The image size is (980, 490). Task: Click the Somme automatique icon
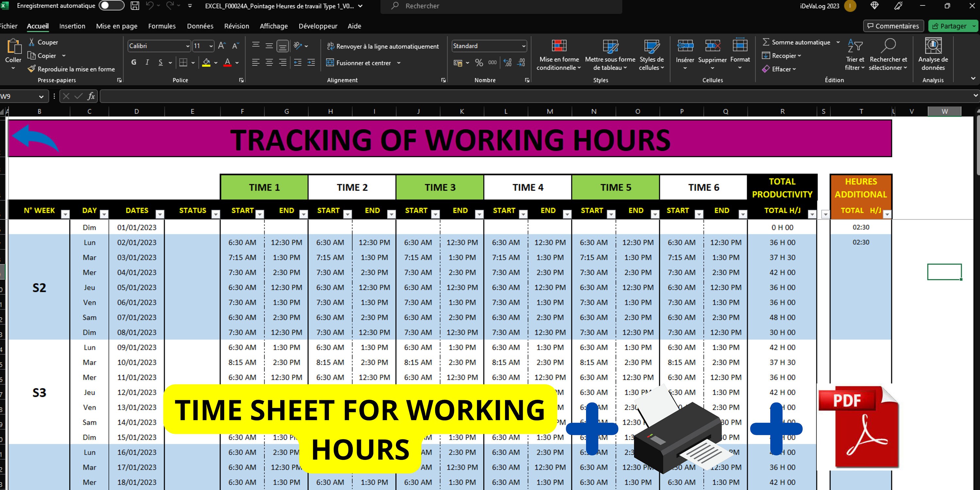767,42
